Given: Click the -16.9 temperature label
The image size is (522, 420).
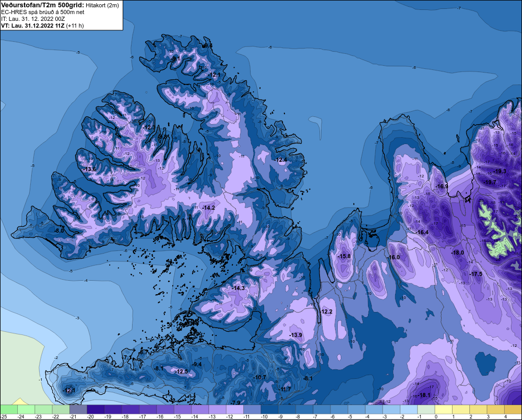Looking at the screenshot, I should [x=442, y=186].
